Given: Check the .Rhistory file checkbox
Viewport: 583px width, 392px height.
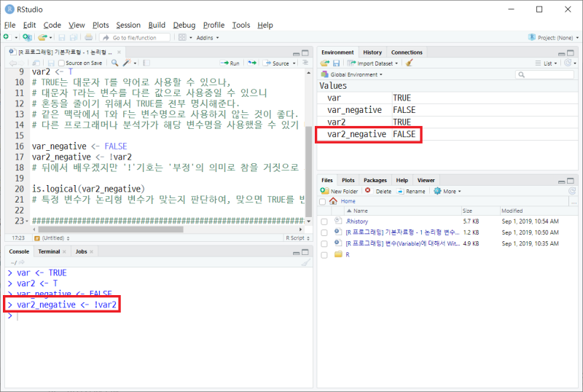Looking at the screenshot, I should click(x=324, y=222).
